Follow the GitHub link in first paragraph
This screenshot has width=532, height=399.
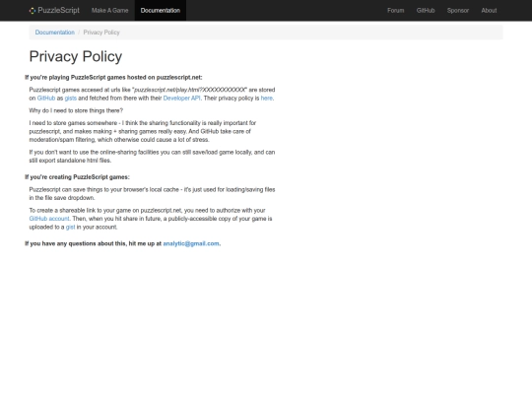pos(46,99)
